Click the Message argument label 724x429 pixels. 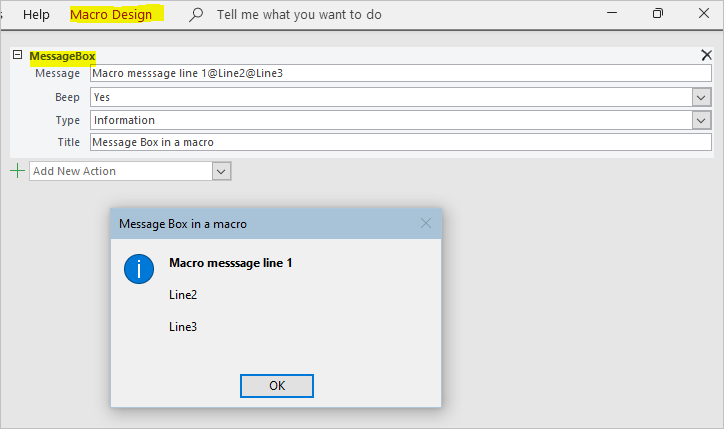(57, 73)
